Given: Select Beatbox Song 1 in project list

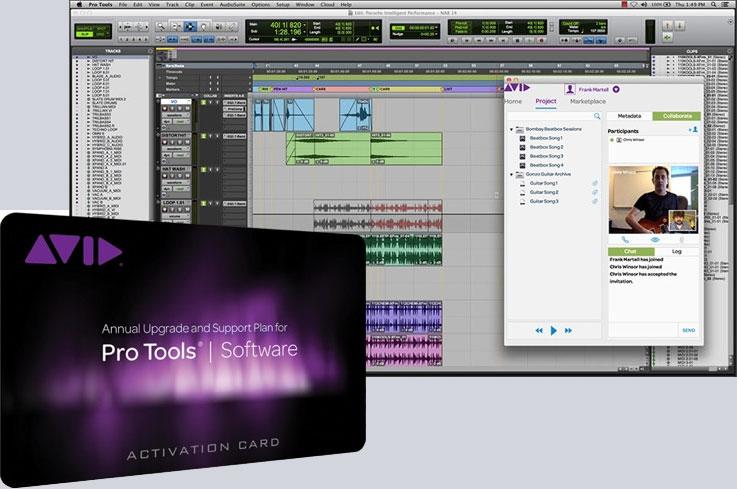Looking at the screenshot, I should pos(546,138).
